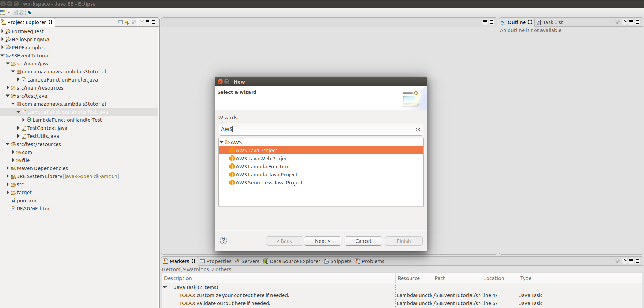
Task: Select AWS Lambda Function wizard
Action: point(321,166)
